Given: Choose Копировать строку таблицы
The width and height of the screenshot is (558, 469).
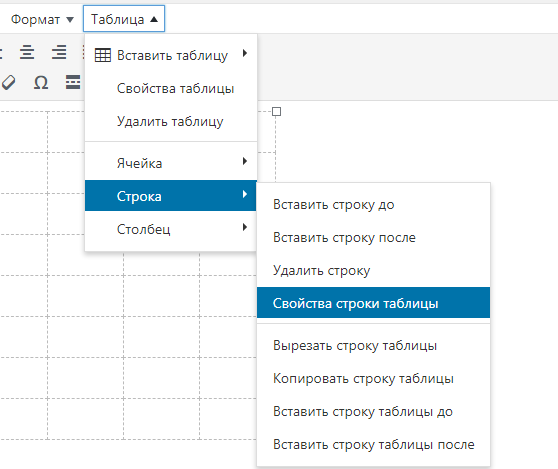Looking at the screenshot, I should pos(373,379).
